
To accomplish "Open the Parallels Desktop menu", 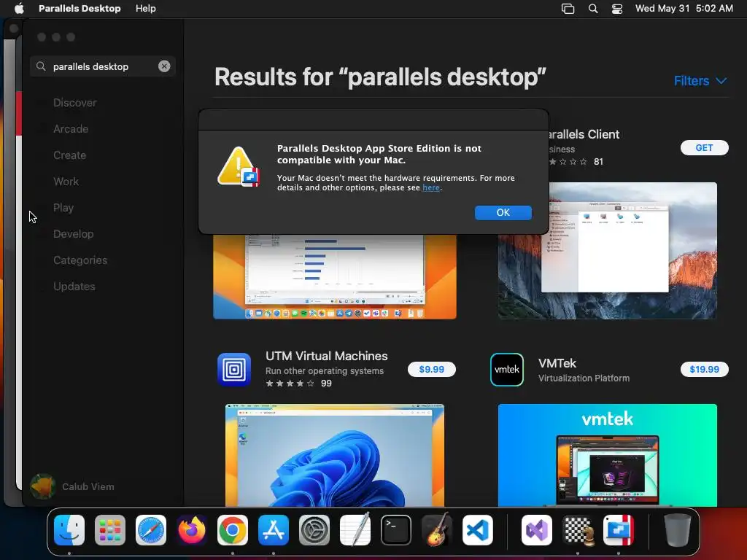I will pyautogui.click(x=80, y=9).
